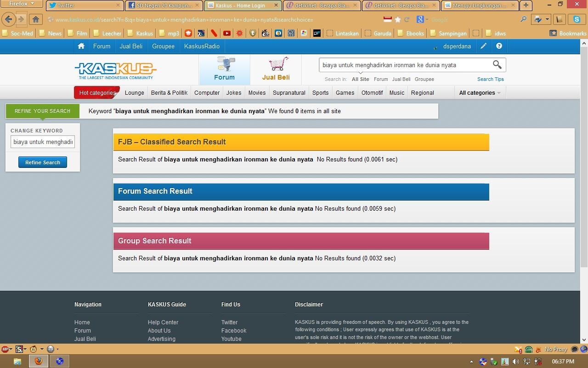
Task: Open new tab with plus button
Action: tap(526, 6)
